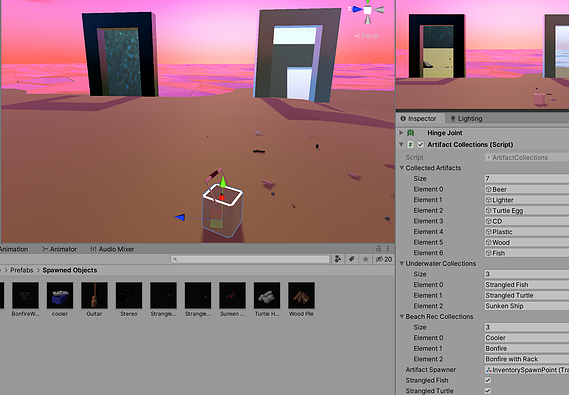Click the scene orientation gizmo cube

click(367, 10)
